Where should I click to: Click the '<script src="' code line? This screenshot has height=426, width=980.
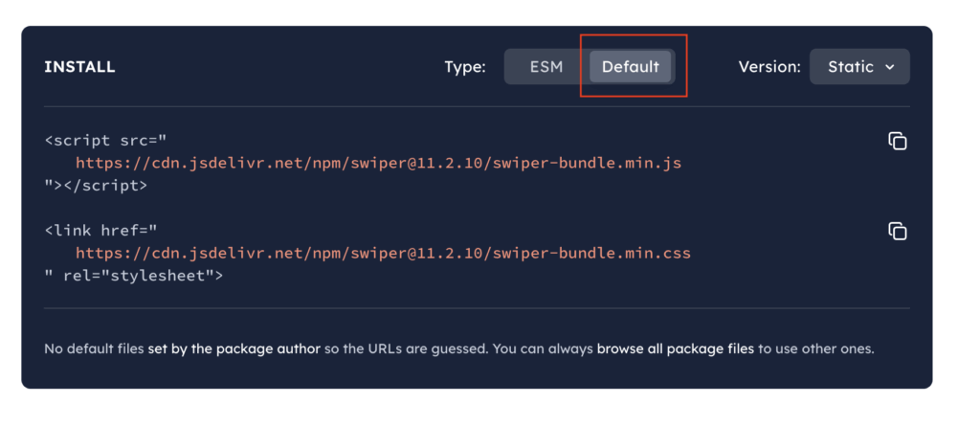105,141
